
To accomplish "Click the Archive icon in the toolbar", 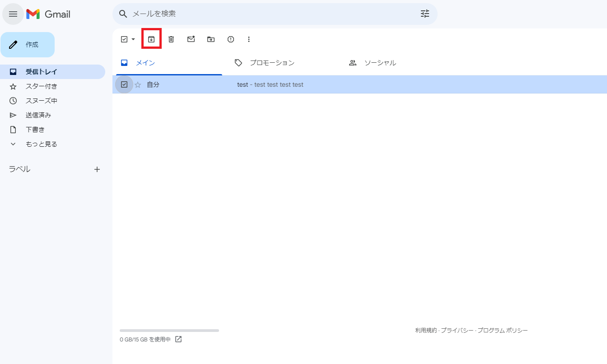I will [151, 39].
